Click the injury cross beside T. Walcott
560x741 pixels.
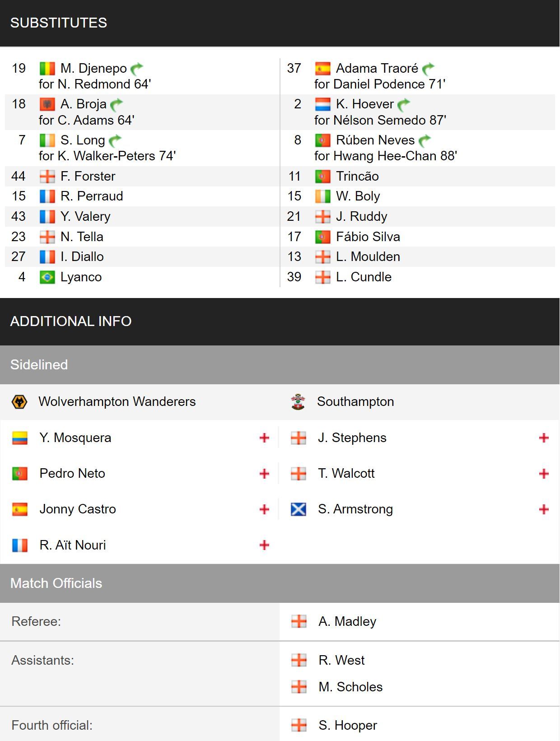click(x=544, y=473)
